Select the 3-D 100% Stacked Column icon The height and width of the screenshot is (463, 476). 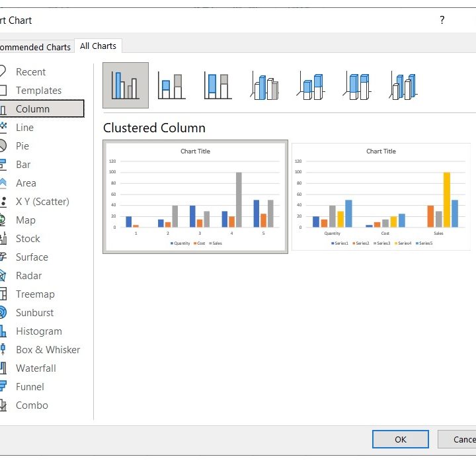[357, 86]
